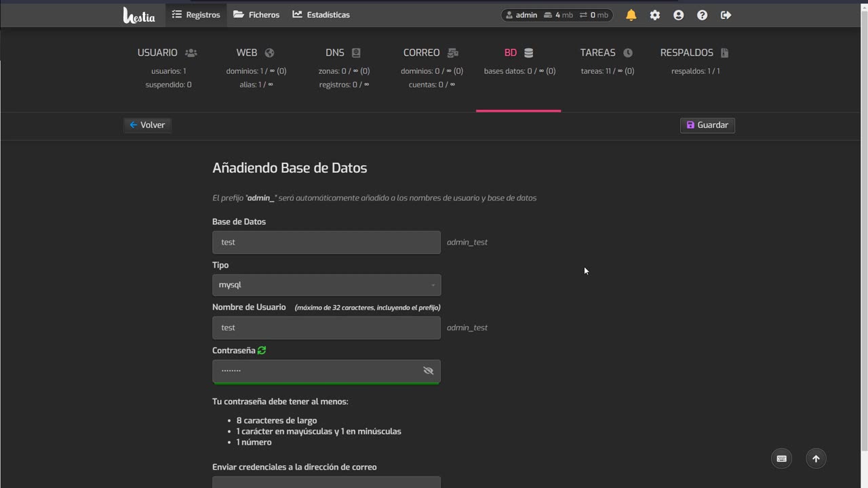This screenshot has height=488, width=868.
Task: Click the Guardar save button
Action: click(x=707, y=125)
